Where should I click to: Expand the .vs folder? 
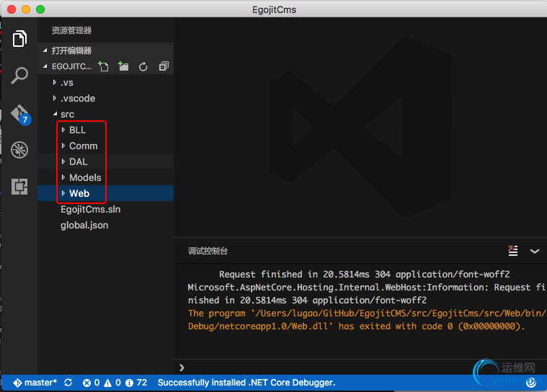tap(105, 83)
